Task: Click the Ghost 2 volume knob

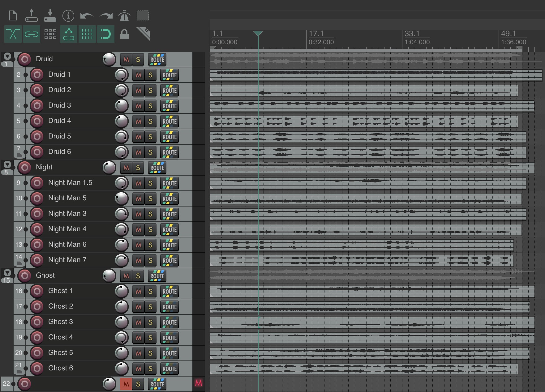Action: coord(122,307)
